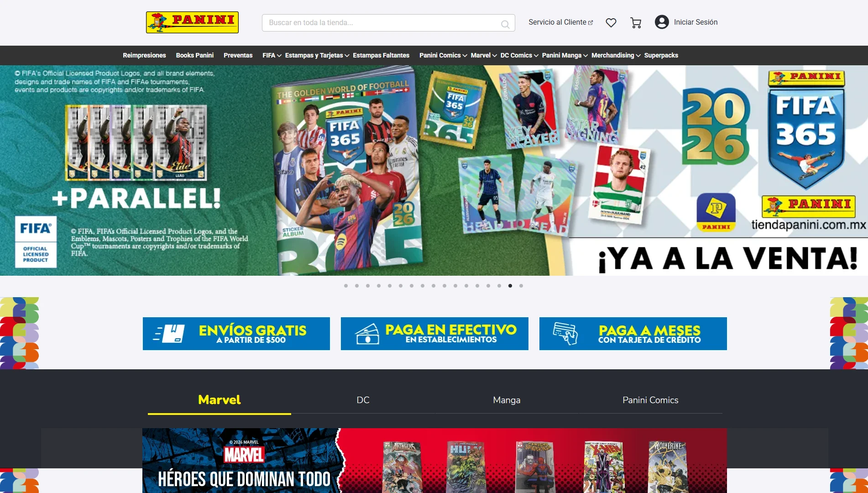Viewport: 868px width, 493px height.
Task: Select the fifth carousel slide dot
Action: pyautogui.click(x=390, y=286)
